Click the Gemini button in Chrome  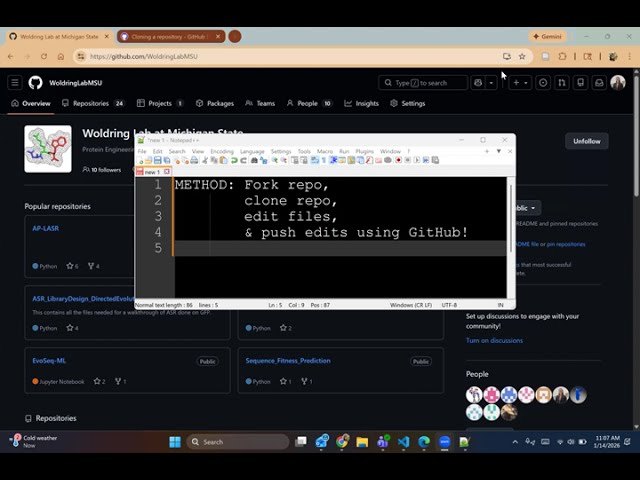[x=547, y=36]
